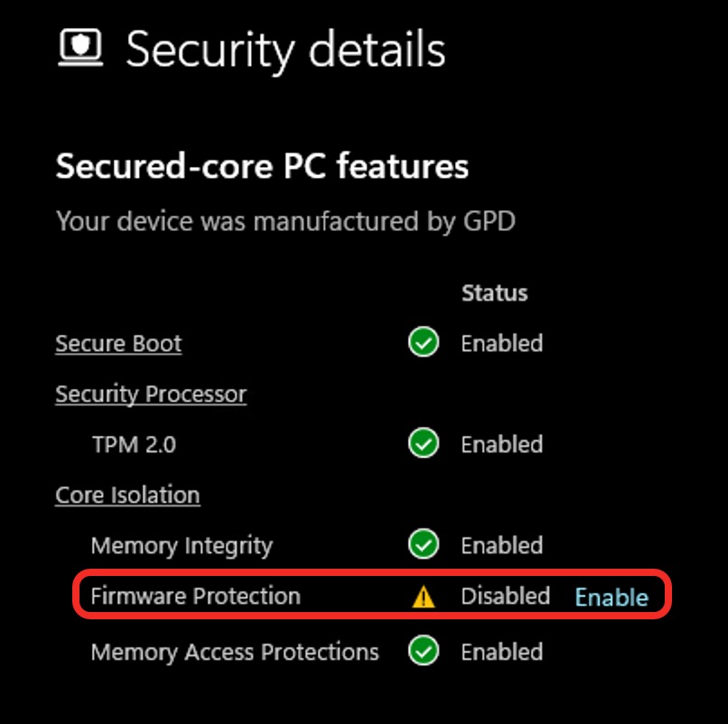728x724 pixels.
Task: Click the Enabled status for Secure Boot
Action: 502,343
